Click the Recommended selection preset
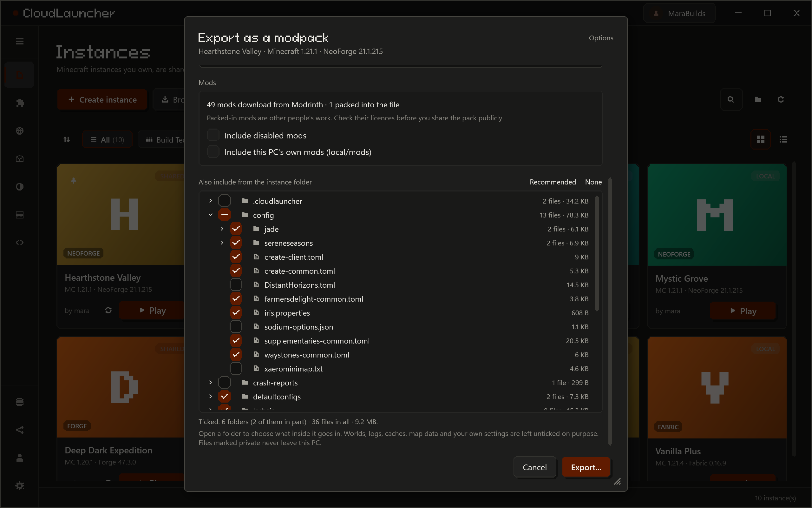 point(553,182)
